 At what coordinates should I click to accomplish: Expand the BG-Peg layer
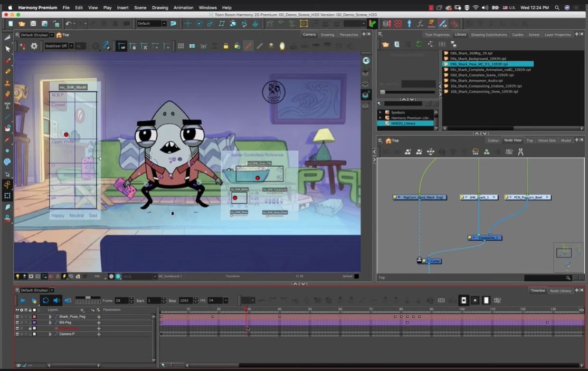click(50, 322)
